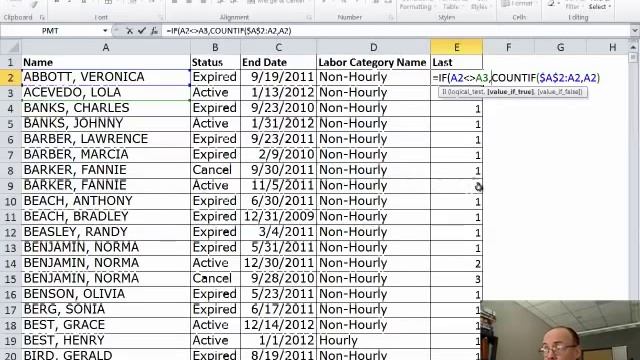Cancel the formula entry with the X icon
This screenshot has width=640, height=360.
coord(129,31)
